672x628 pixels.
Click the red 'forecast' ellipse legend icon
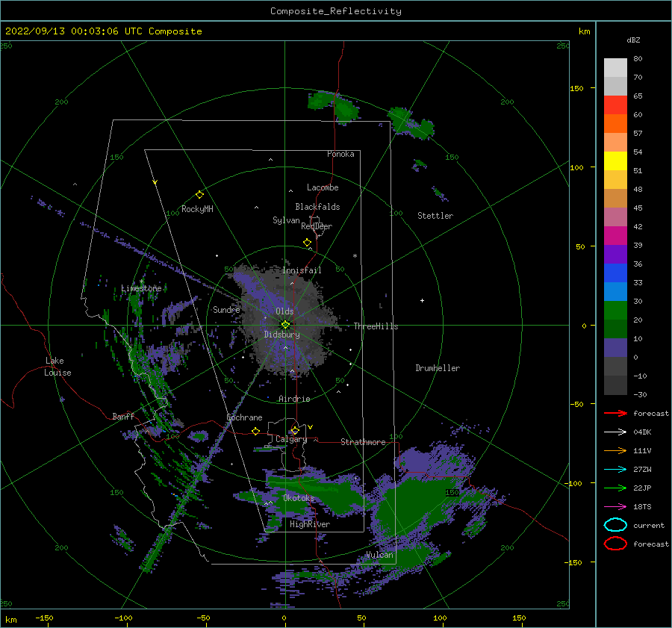pos(615,544)
